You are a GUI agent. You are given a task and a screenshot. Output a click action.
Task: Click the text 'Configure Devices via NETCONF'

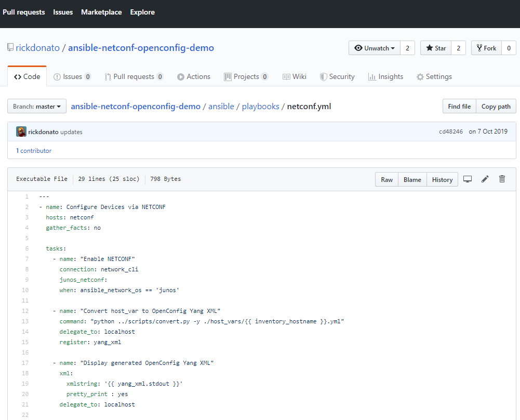tap(116, 207)
